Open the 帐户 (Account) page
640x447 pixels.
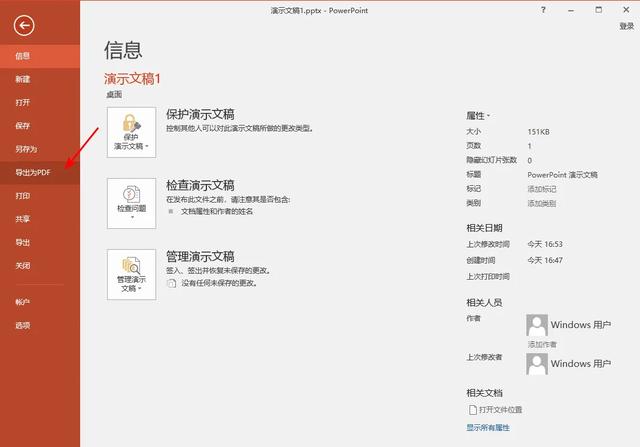(40, 302)
